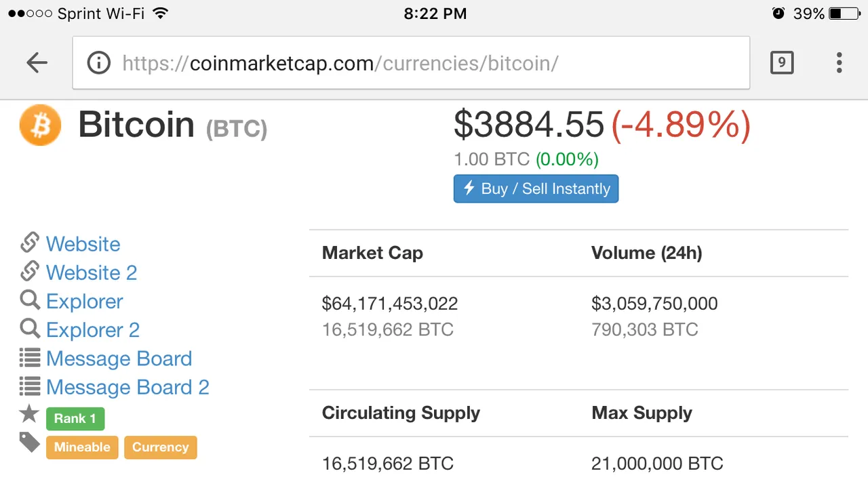Click the Buy / Sell Instantly button
The height and width of the screenshot is (488, 868).
click(536, 188)
